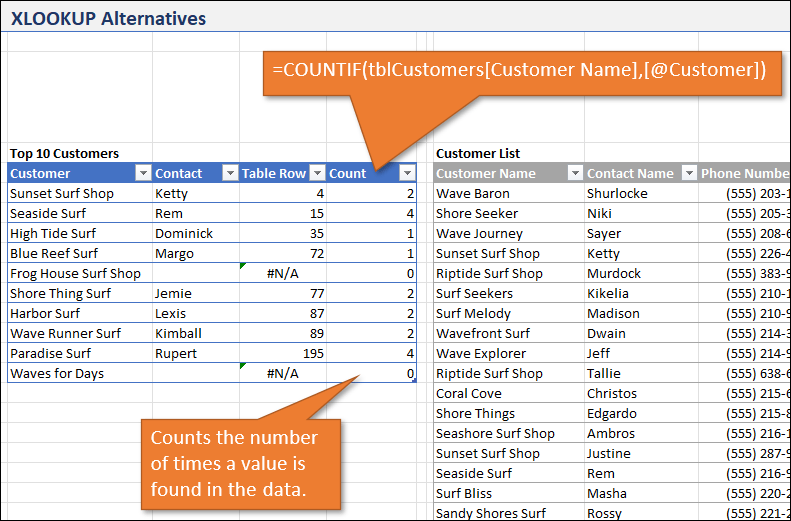This screenshot has height=521, width=791.
Task: Click green error indicator in Waves for Days row
Action: pos(243,366)
